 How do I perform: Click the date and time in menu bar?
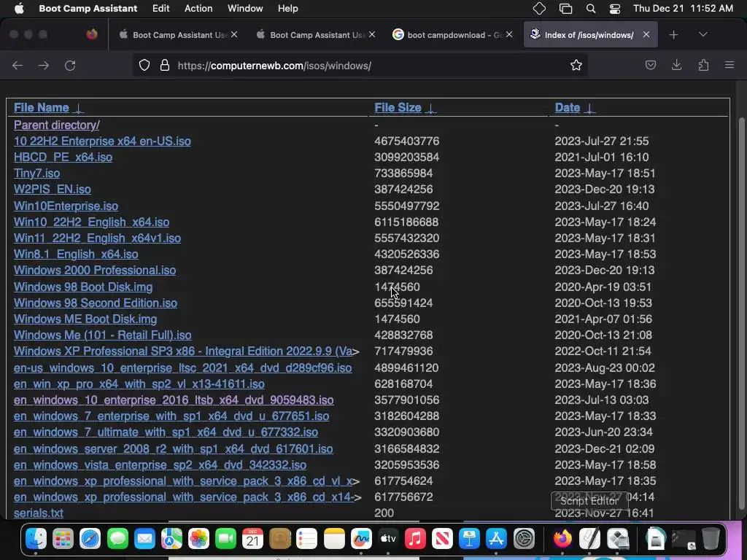tap(683, 9)
